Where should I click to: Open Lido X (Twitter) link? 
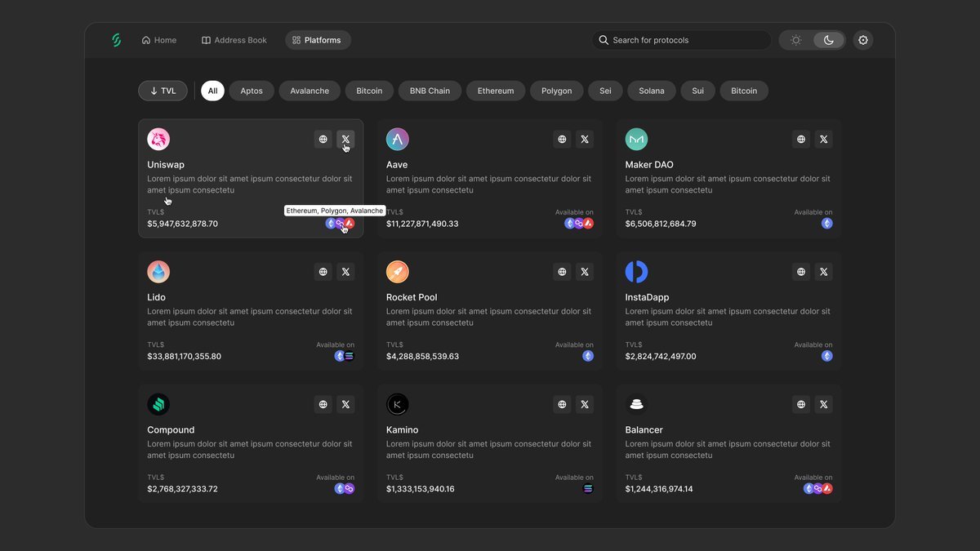coord(345,272)
